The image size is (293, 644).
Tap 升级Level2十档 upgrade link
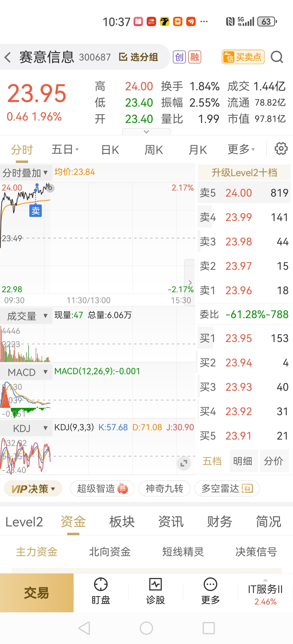click(244, 172)
